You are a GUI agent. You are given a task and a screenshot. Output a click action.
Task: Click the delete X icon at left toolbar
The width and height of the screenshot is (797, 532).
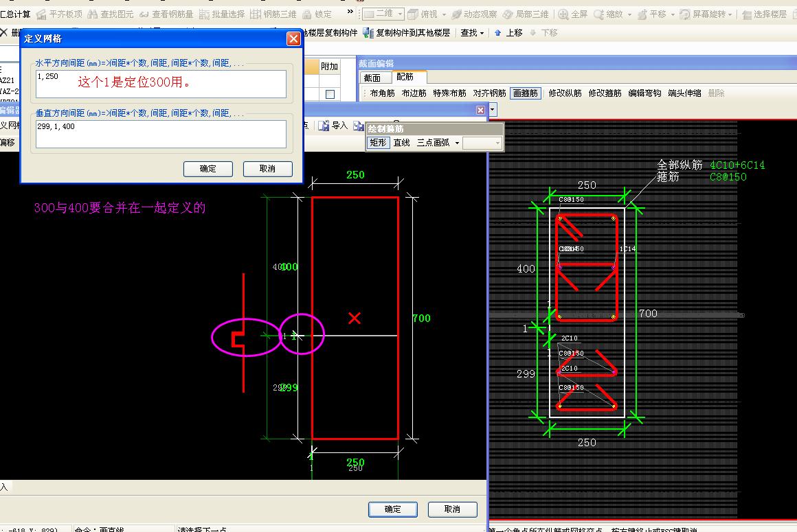4,32
